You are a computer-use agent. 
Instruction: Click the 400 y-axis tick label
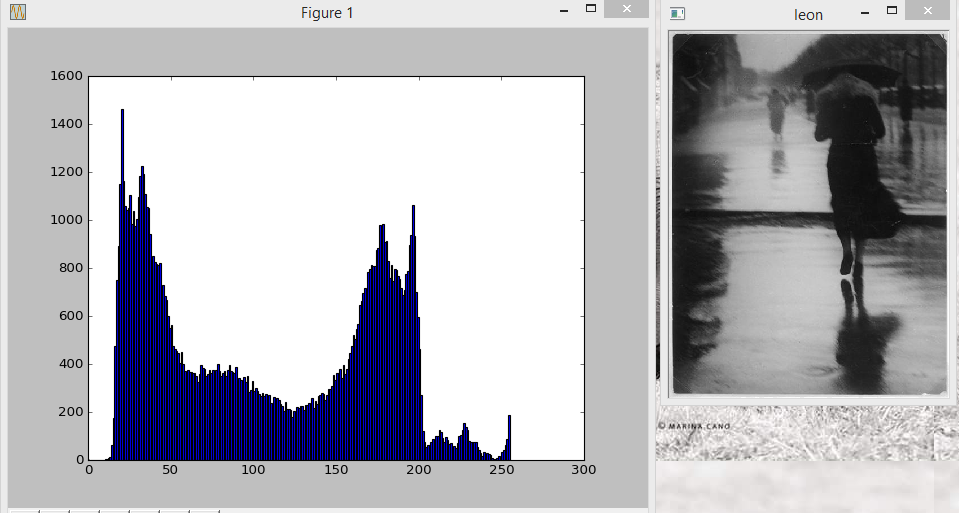click(x=70, y=364)
